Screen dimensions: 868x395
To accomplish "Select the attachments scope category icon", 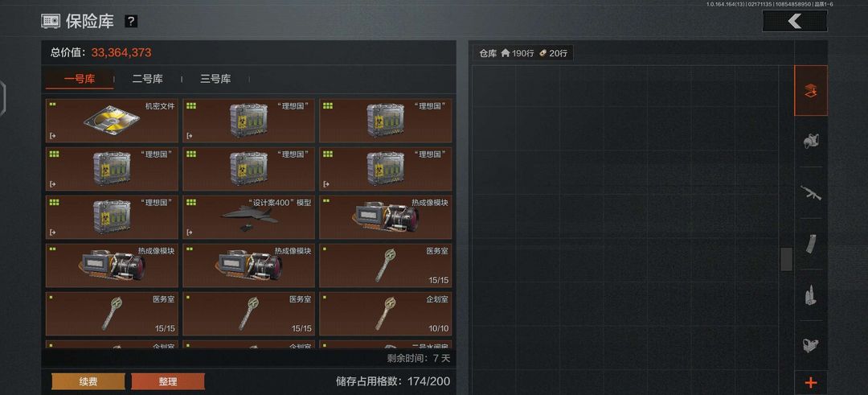I will point(810,345).
